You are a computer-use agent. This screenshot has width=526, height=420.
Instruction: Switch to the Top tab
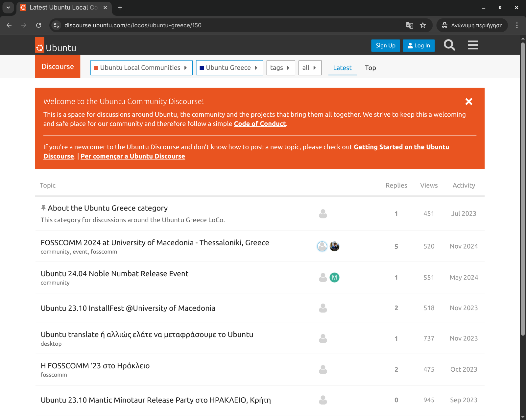[370, 68]
